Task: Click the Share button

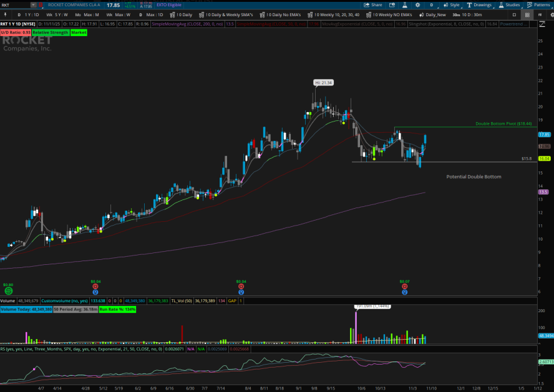Action: click(x=373, y=5)
